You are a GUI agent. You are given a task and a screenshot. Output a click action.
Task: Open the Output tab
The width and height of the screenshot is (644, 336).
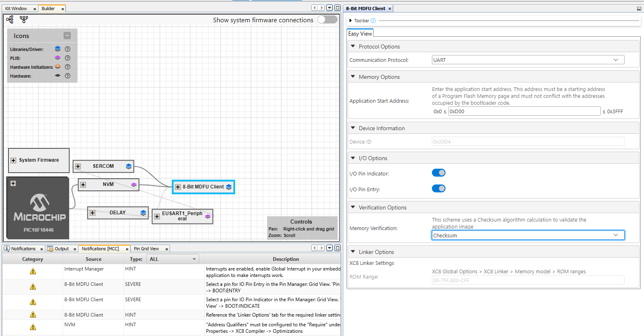coord(62,249)
